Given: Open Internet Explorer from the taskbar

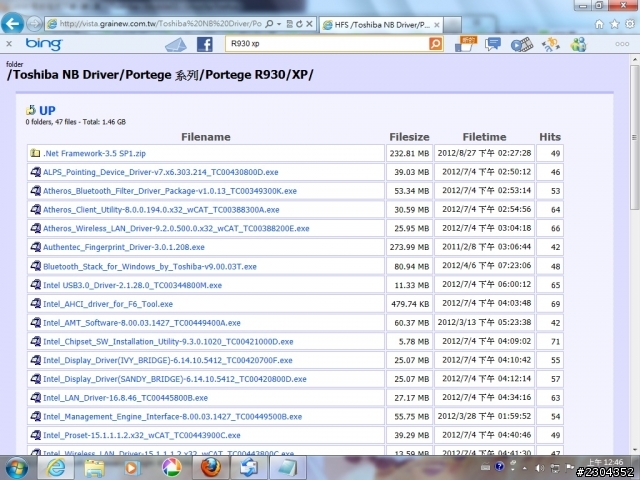Looking at the screenshot, I should pos(56,468).
